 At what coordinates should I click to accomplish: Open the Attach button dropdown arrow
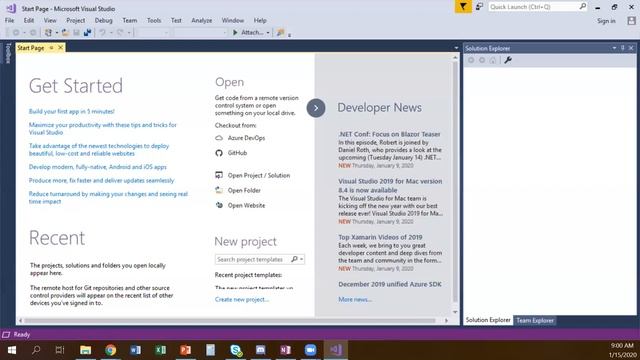coord(268,33)
